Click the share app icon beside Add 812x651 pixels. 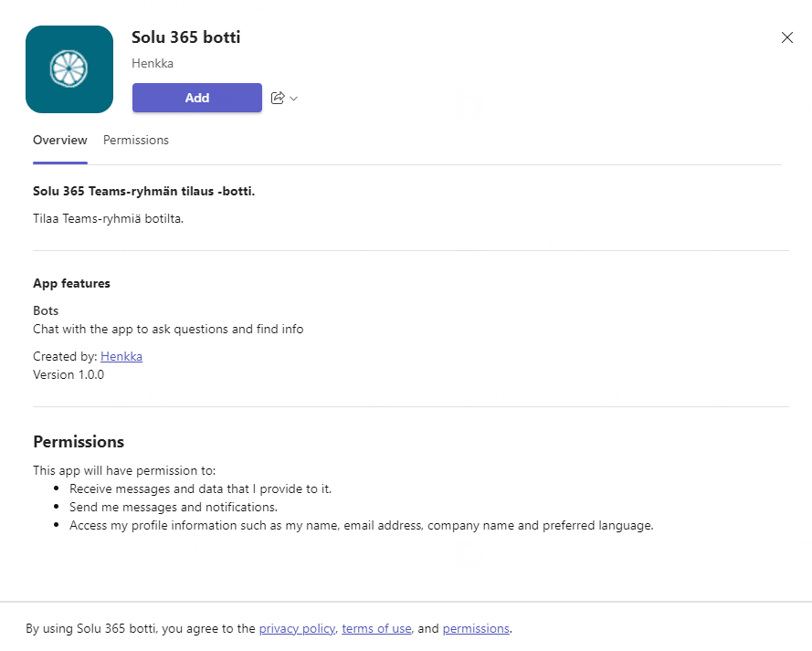pyautogui.click(x=277, y=98)
